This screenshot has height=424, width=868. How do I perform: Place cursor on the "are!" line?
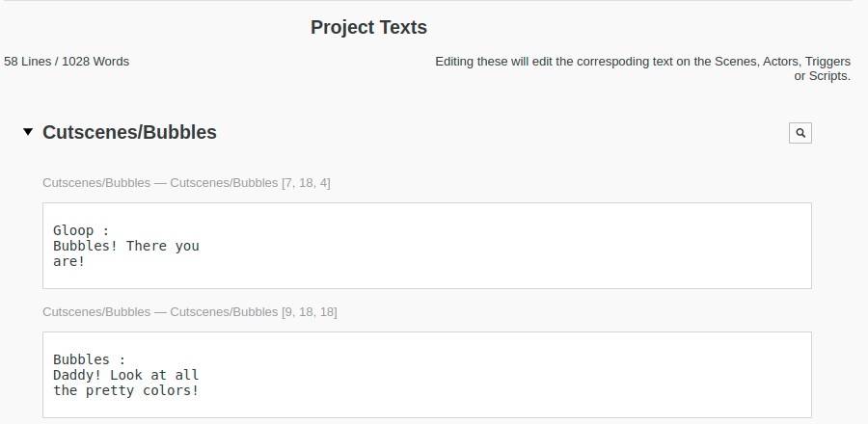[x=68, y=261]
